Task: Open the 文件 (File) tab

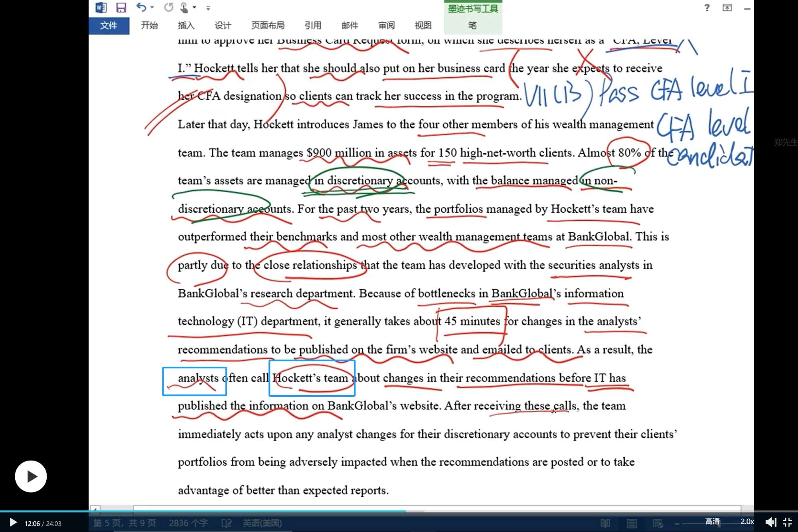Action: click(x=109, y=26)
